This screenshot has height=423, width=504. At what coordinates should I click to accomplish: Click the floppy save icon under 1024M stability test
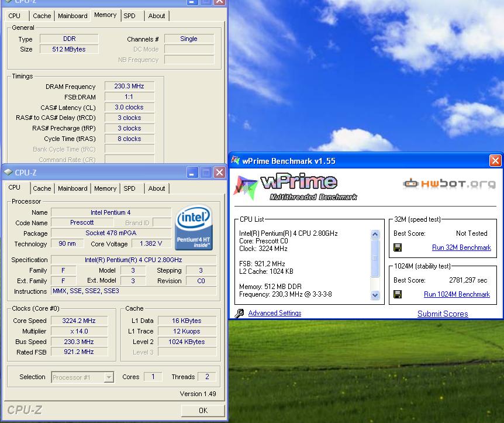pos(398,294)
